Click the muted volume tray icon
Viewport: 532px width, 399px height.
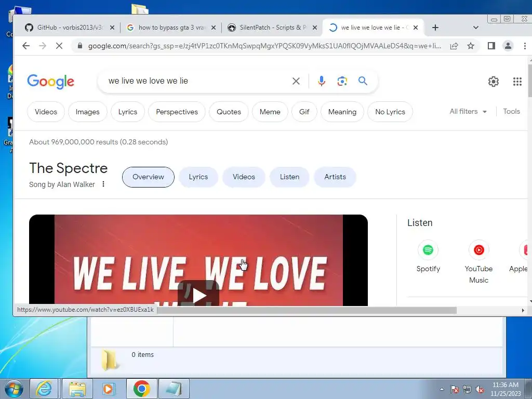coord(480,389)
